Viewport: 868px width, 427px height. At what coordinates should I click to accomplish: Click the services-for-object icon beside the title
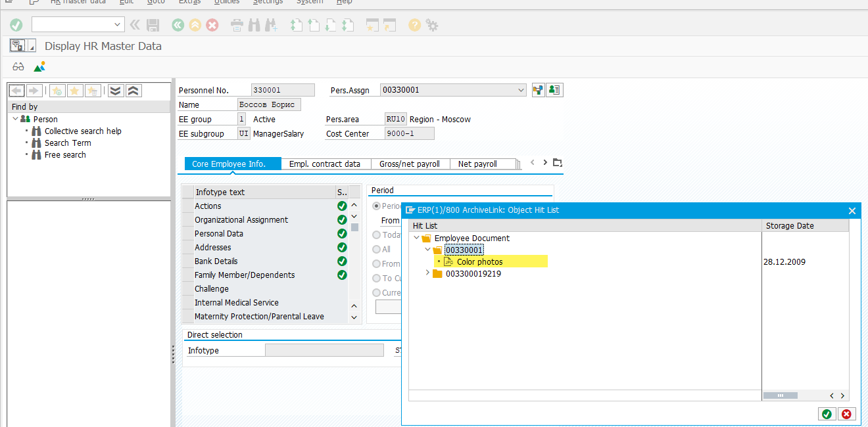coord(17,46)
